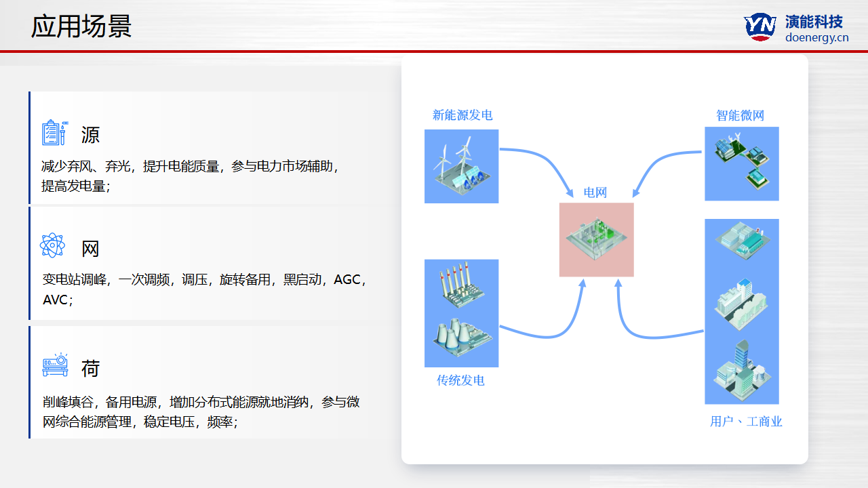This screenshot has width=868, height=488.
Task: Click the 应用场景 slide title
Action: click(81, 26)
